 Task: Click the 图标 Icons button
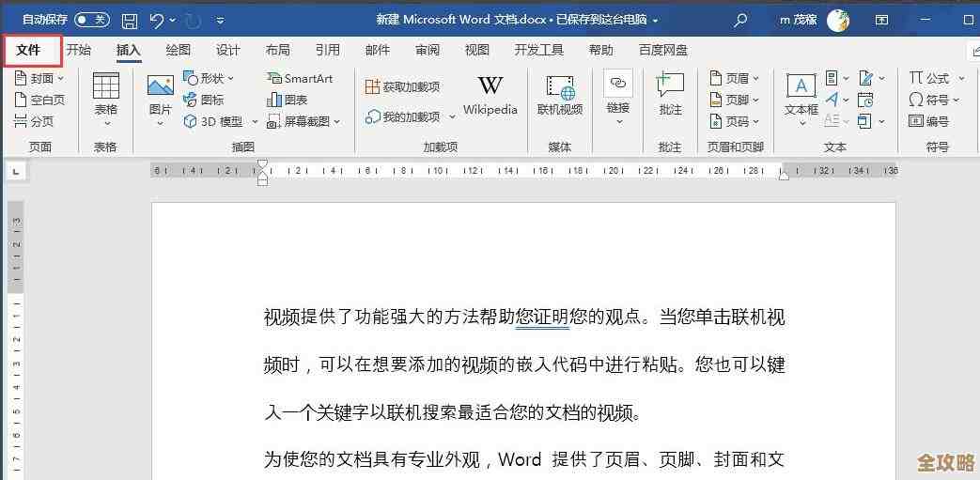tap(203, 100)
